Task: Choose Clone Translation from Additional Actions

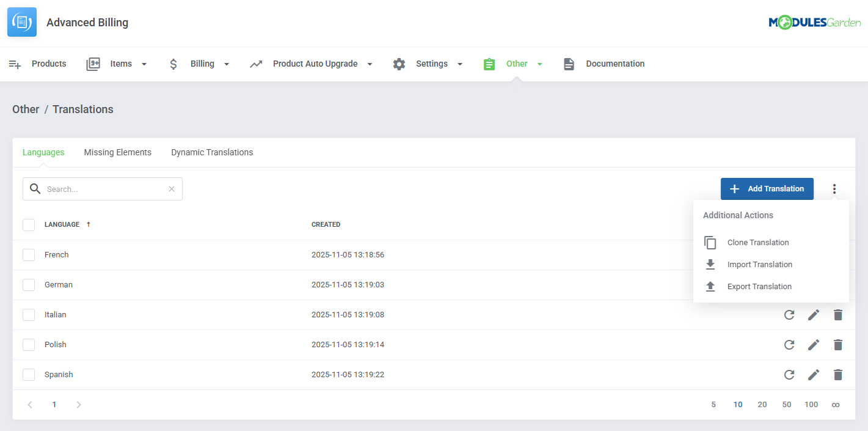Action: [757, 242]
